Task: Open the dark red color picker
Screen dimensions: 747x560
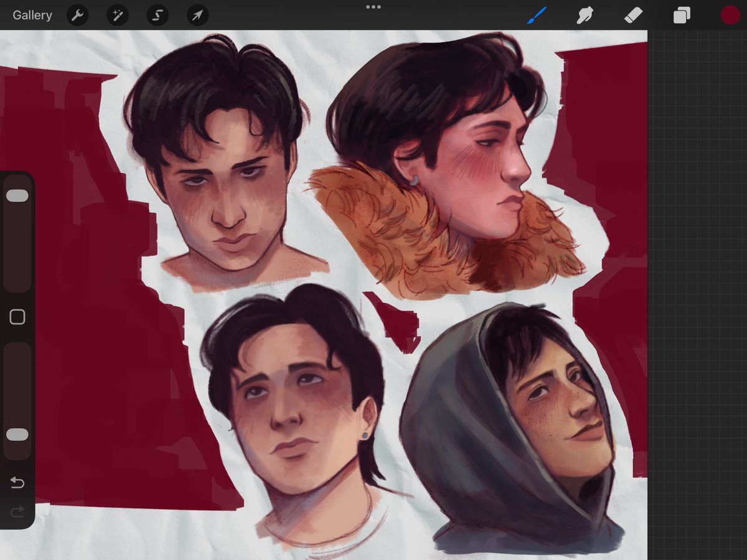Action: pyautogui.click(x=730, y=15)
